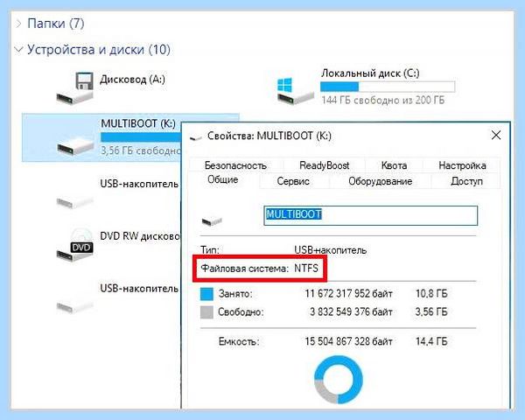Click the dialog title Свойства: MULTIBOOT (K:)
Viewport: 525px width, 420px height.
point(269,136)
